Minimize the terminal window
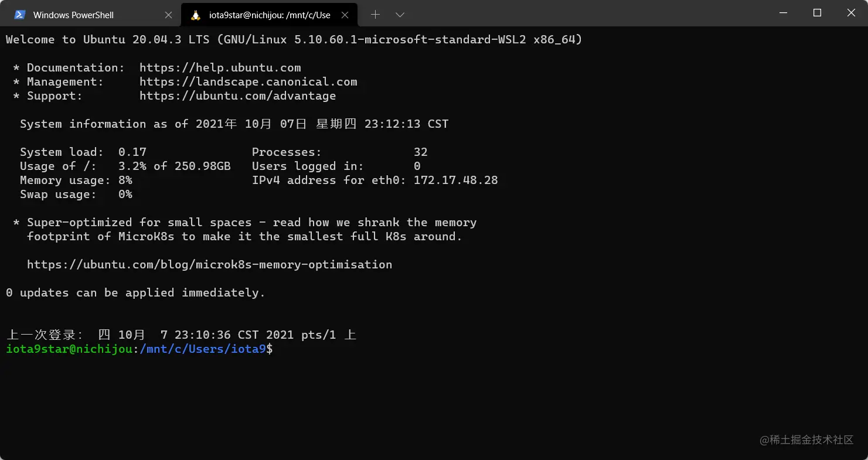This screenshot has width=868, height=460. pyautogui.click(x=782, y=13)
